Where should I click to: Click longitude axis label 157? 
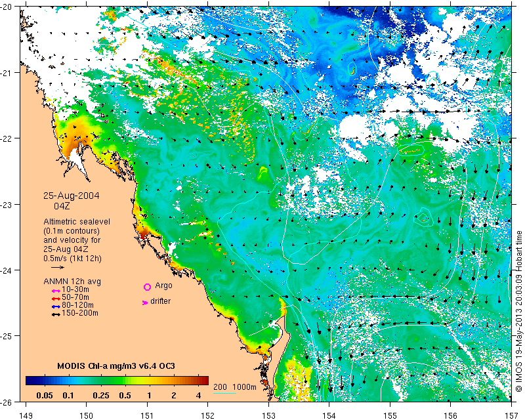(512, 415)
